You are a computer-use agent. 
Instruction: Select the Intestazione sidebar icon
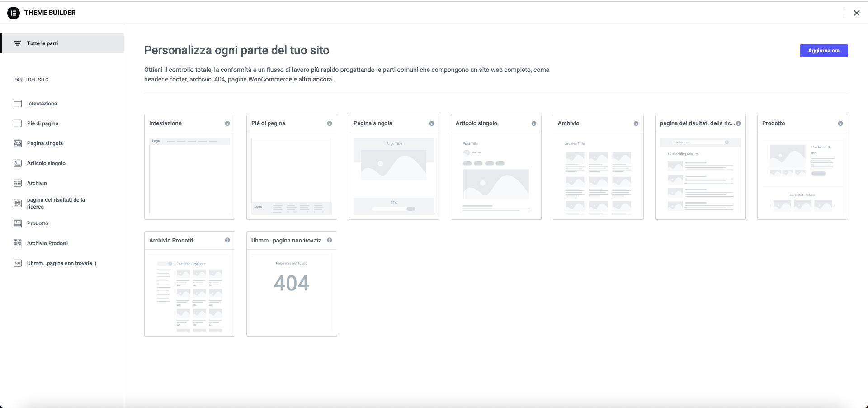(18, 104)
